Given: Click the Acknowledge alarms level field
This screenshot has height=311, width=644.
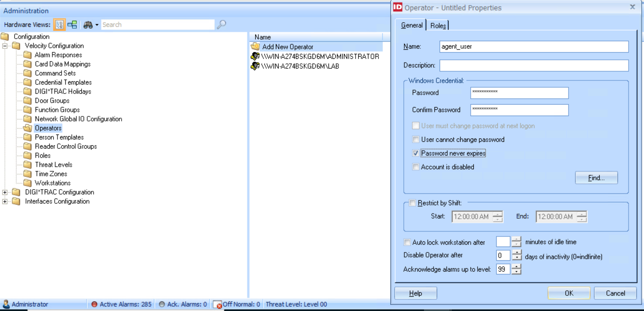Looking at the screenshot, I should coord(503,269).
